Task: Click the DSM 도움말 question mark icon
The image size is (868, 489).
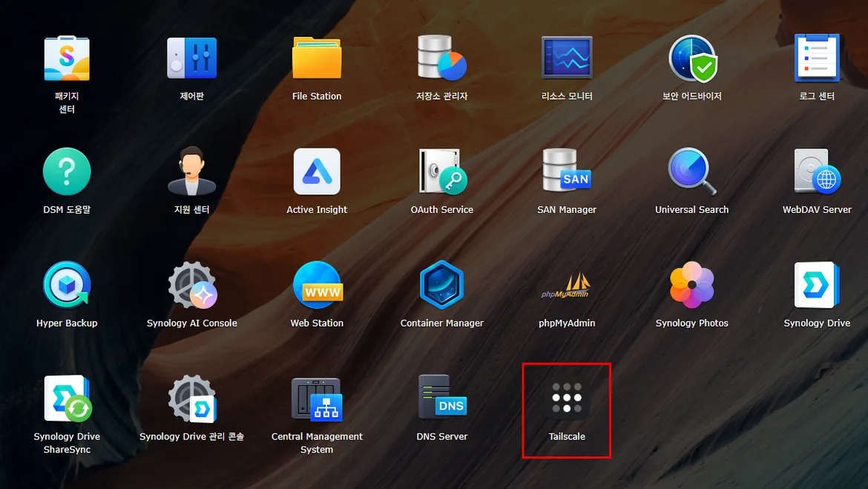Action: (x=67, y=171)
